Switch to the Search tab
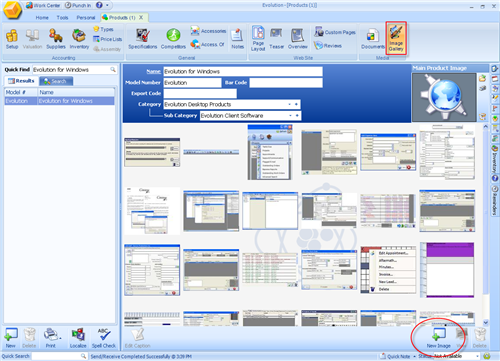Viewport: 500px width, 361px height. coord(56,81)
